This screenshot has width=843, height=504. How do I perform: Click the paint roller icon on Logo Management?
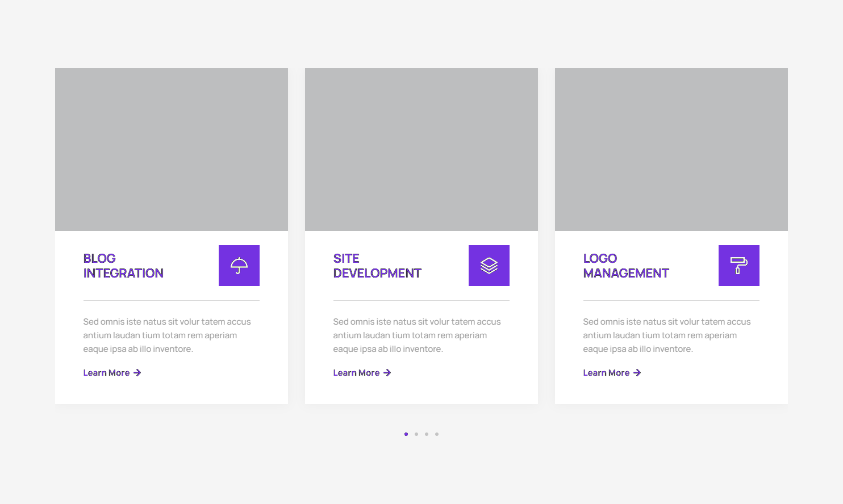tap(738, 266)
